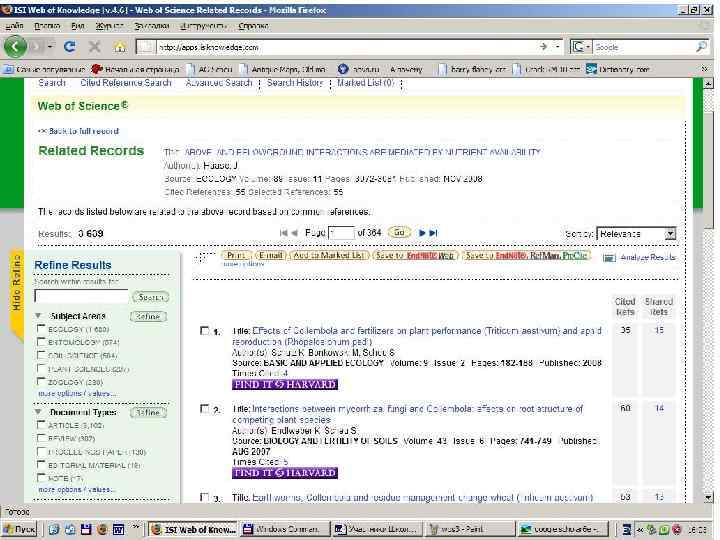Screen dimensions: 720x540
Task: Check the SOIL SCIENCE subject area checkbox
Action: (41, 355)
